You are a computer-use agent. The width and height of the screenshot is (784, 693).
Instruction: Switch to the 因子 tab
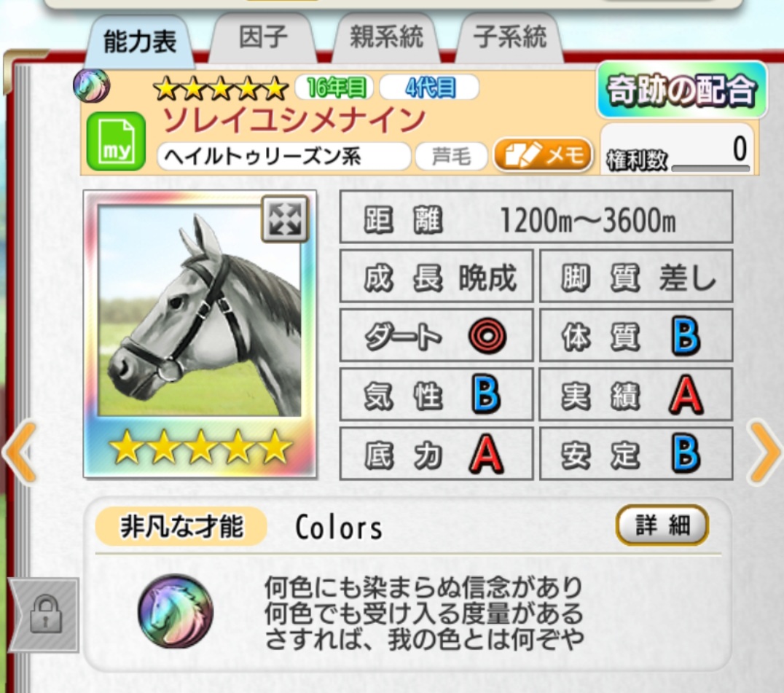pyautogui.click(x=263, y=37)
